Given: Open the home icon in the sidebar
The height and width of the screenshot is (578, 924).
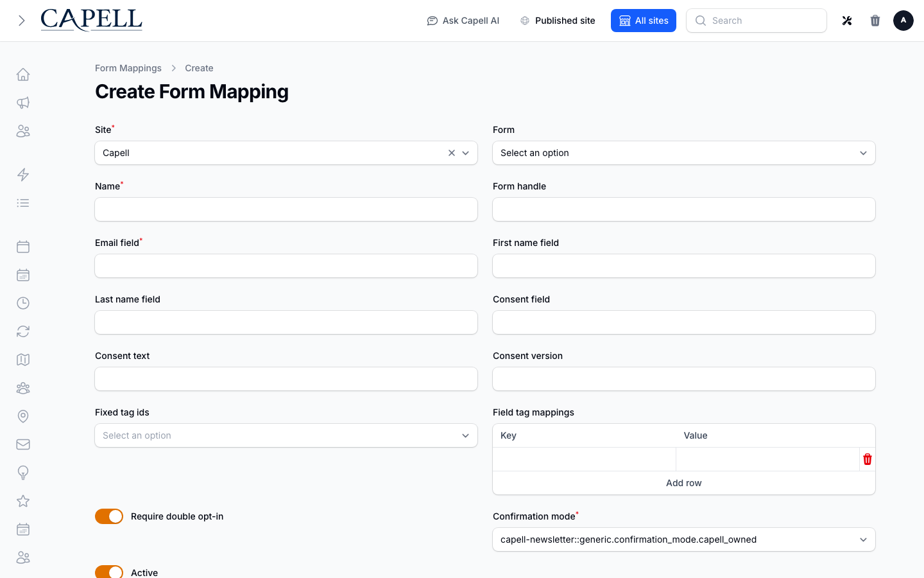Looking at the screenshot, I should pos(23,74).
